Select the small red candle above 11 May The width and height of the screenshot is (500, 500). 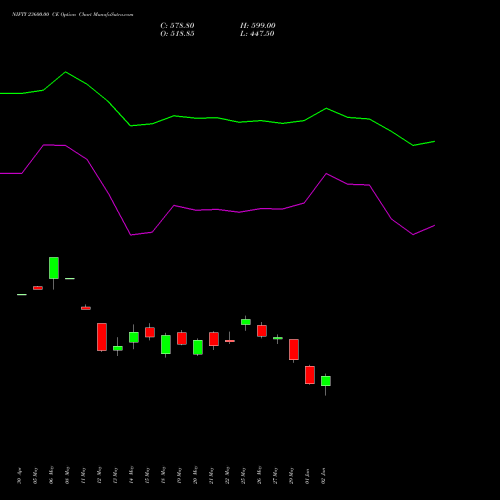coord(86,308)
